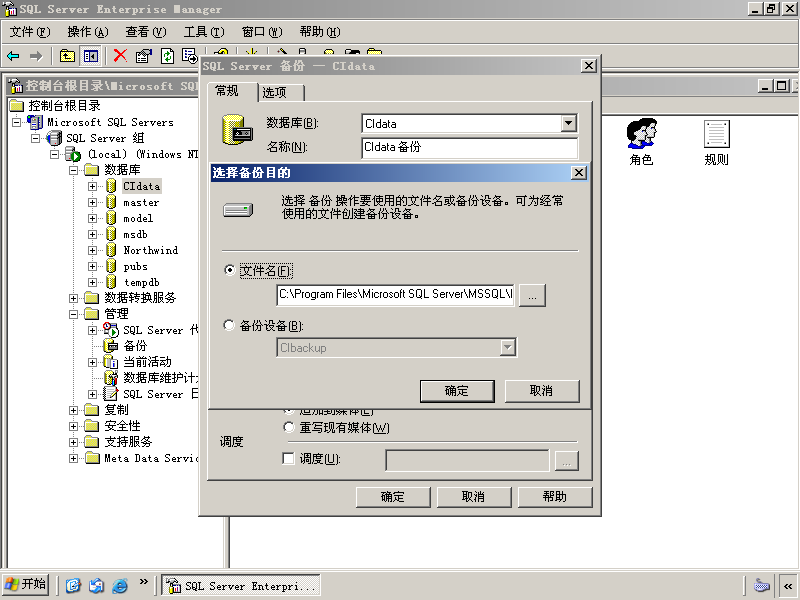This screenshot has width=800, height=600.
Task: Select the SQL Server agent node icon
Action: pyautogui.click(x=111, y=330)
